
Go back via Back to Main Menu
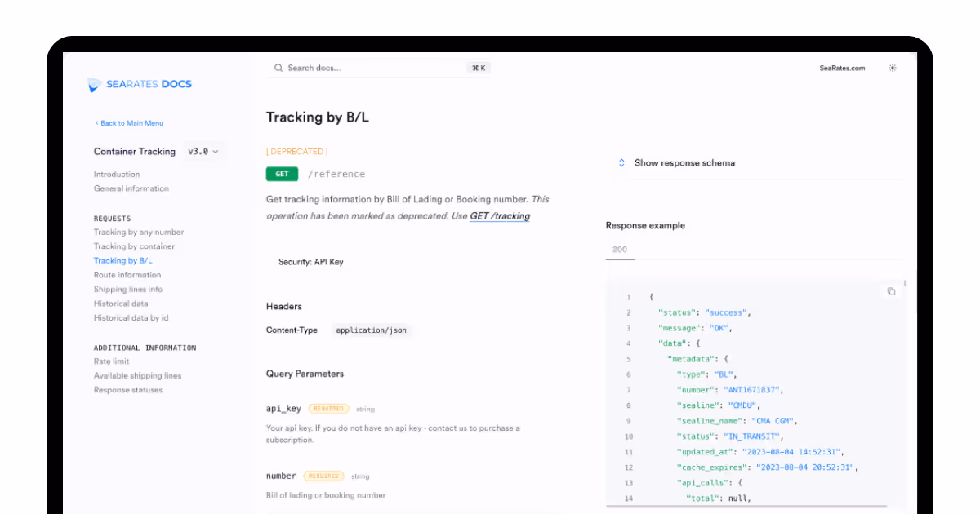pyautogui.click(x=129, y=123)
